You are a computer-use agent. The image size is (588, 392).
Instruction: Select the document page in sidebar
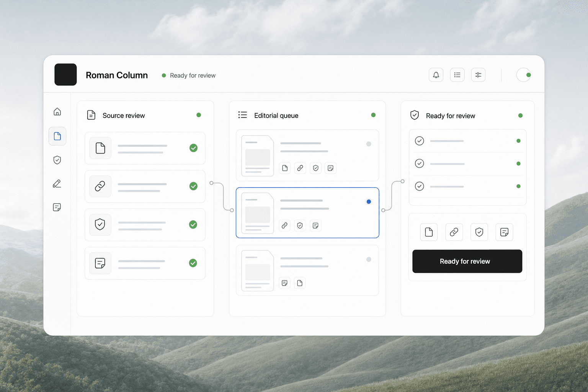57,136
